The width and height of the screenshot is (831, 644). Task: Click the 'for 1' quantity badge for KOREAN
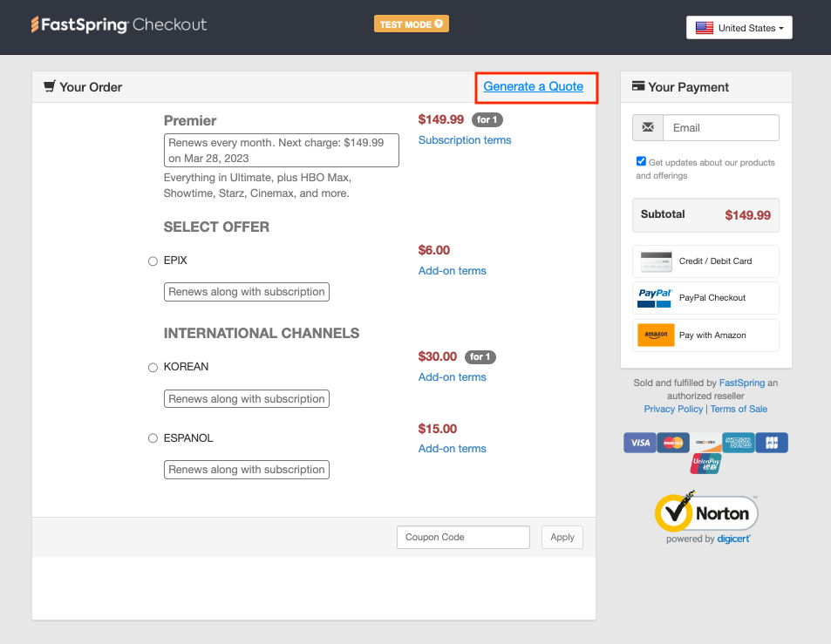click(480, 357)
